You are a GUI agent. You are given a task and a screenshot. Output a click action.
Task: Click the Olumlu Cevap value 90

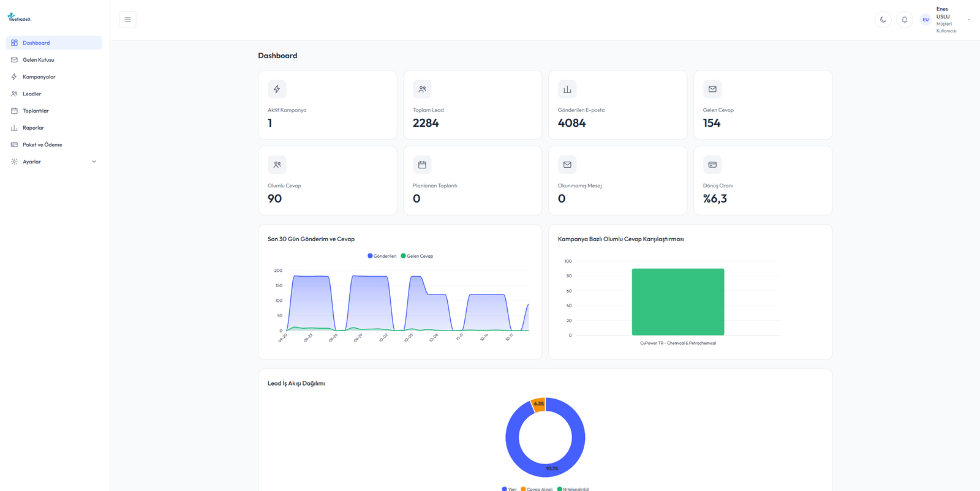274,198
